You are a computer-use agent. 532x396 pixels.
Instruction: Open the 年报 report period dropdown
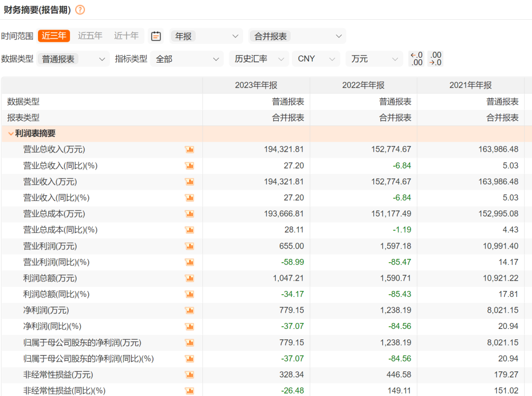[206, 36]
